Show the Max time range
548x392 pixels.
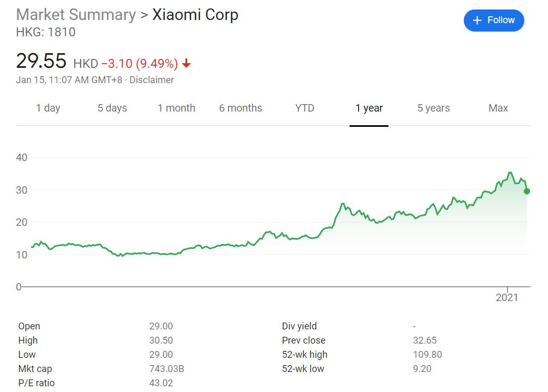point(498,108)
